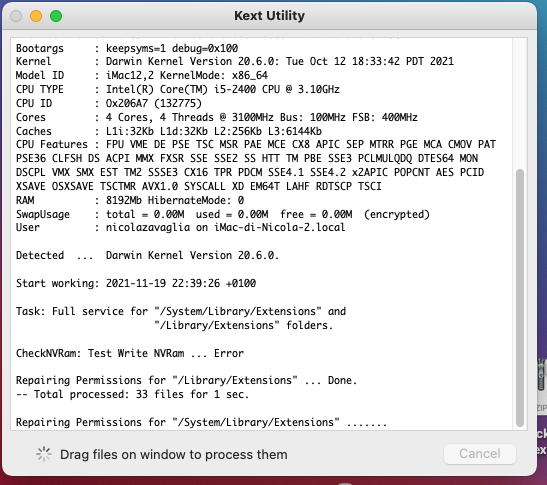The height and width of the screenshot is (485, 547).
Task: Click the '"/Library/Extensions" folders.' line
Action: pos(243,325)
